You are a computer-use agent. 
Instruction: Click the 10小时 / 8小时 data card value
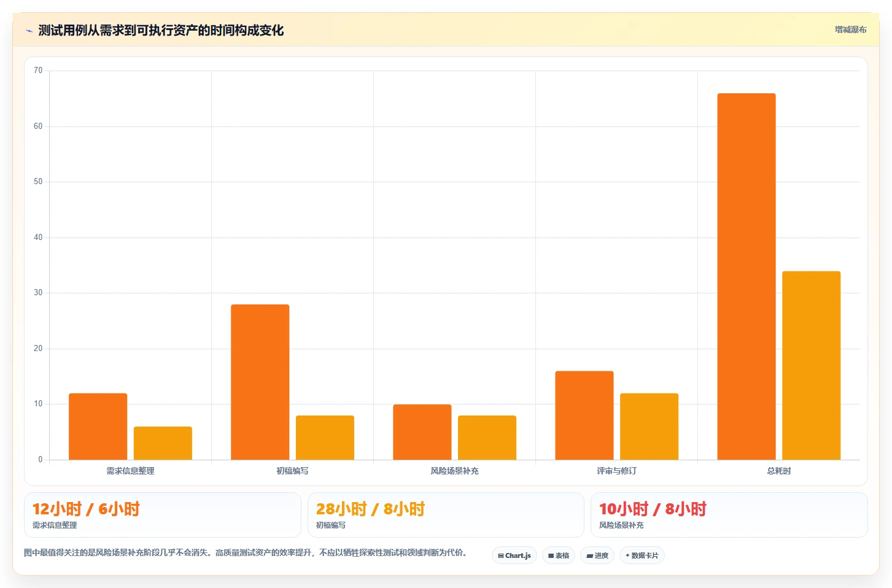[x=653, y=509]
